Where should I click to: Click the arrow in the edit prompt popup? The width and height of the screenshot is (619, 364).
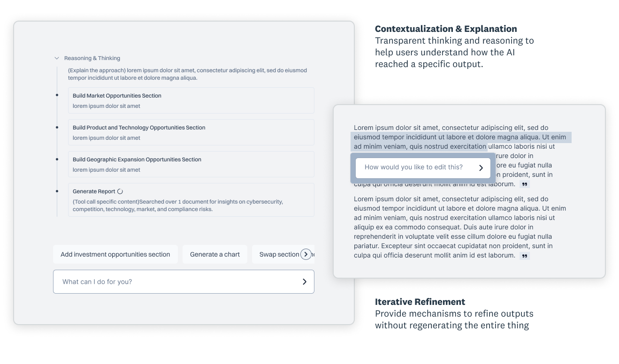click(481, 167)
